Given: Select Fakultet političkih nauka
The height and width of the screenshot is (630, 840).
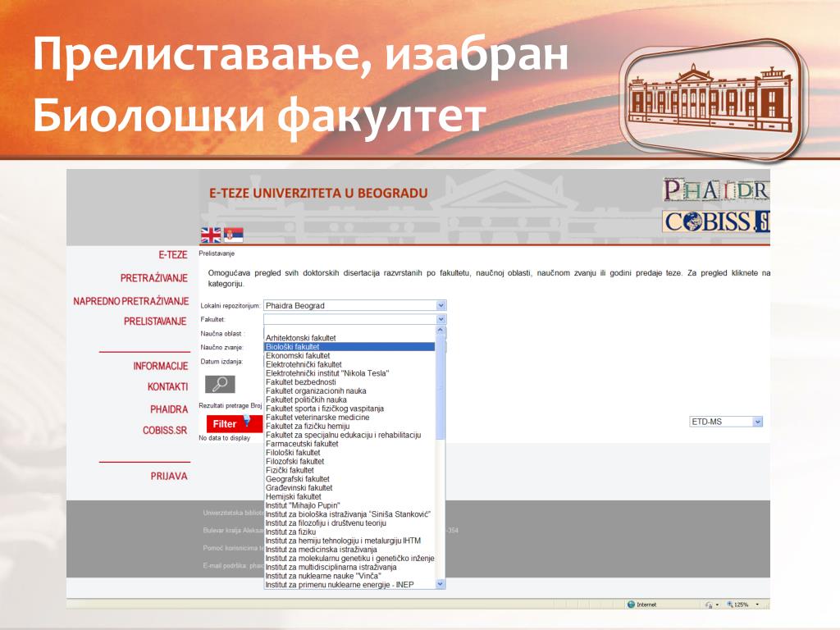Looking at the screenshot, I should point(349,399).
